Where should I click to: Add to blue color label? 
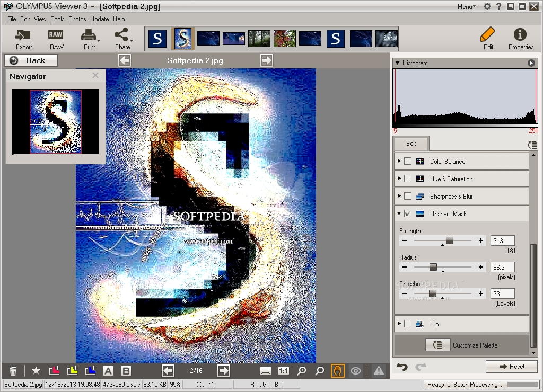coord(90,371)
